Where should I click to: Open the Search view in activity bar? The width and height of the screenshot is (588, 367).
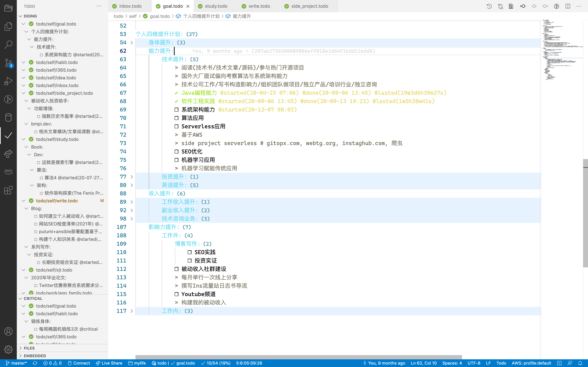point(8,44)
